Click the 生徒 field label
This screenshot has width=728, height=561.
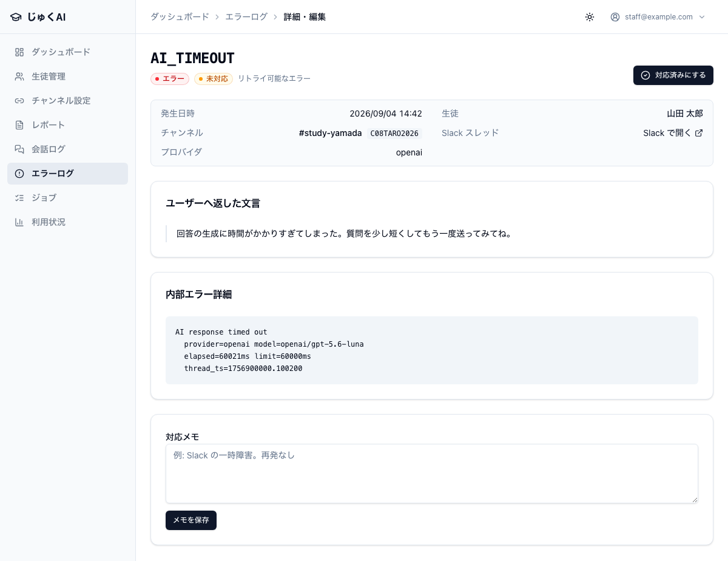[450, 114]
